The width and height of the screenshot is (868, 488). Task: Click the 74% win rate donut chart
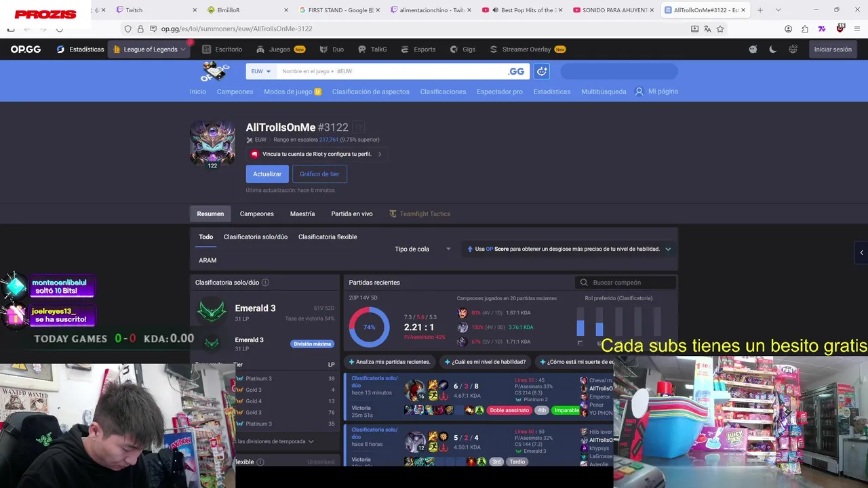(x=369, y=327)
